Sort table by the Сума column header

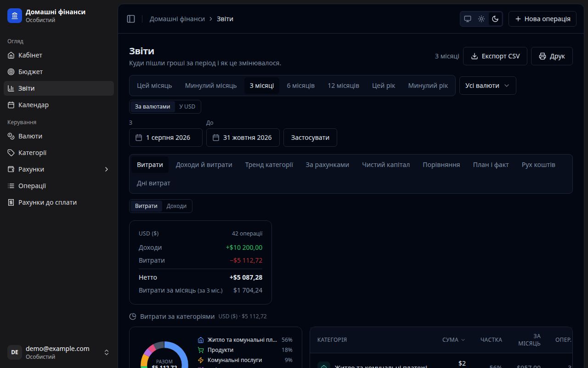(453, 340)
